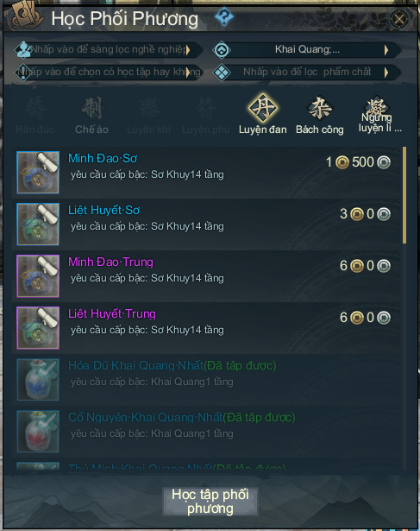Screen dimensions: 420x531
Task: Open the phẩm chất quality filter dropdown
Action: point(307,73)
